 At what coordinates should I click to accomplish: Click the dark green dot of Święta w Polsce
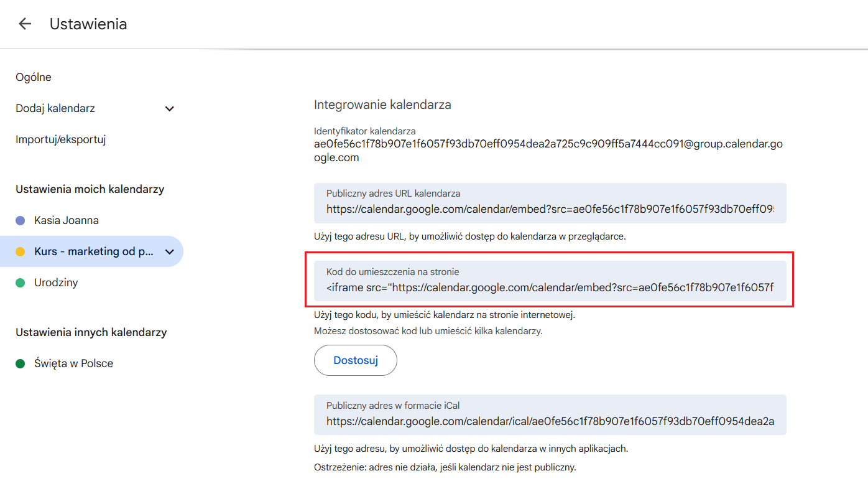click(x=20, y=363)
